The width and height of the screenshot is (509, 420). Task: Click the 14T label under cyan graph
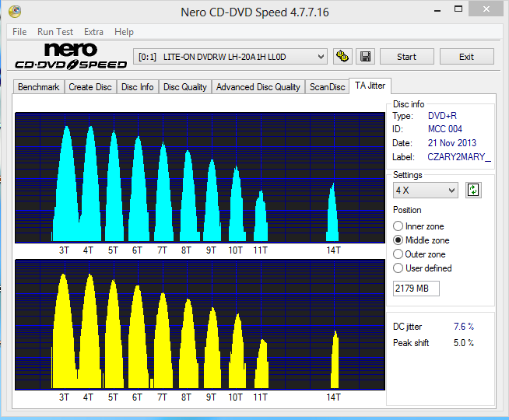click(x=333, y=250)
